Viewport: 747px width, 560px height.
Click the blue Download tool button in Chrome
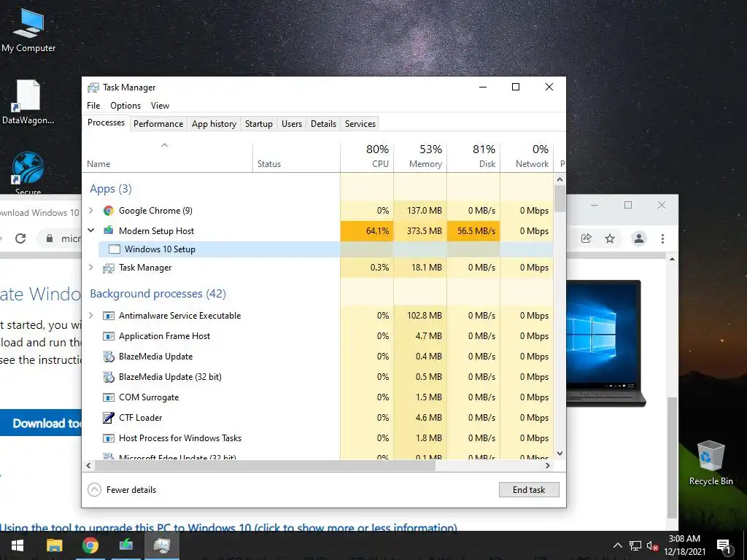click(x=41, y=423)
